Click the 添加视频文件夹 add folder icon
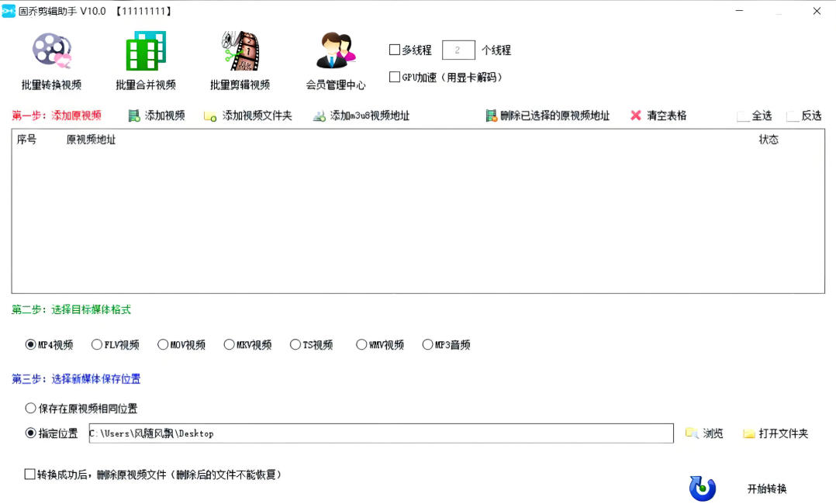This screenshot has width=836, height=504. coord(208,115)
